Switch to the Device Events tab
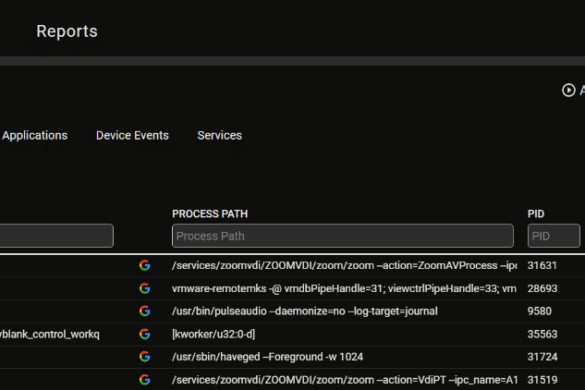Screen dimensions: 585x390 tap(132, 135)
